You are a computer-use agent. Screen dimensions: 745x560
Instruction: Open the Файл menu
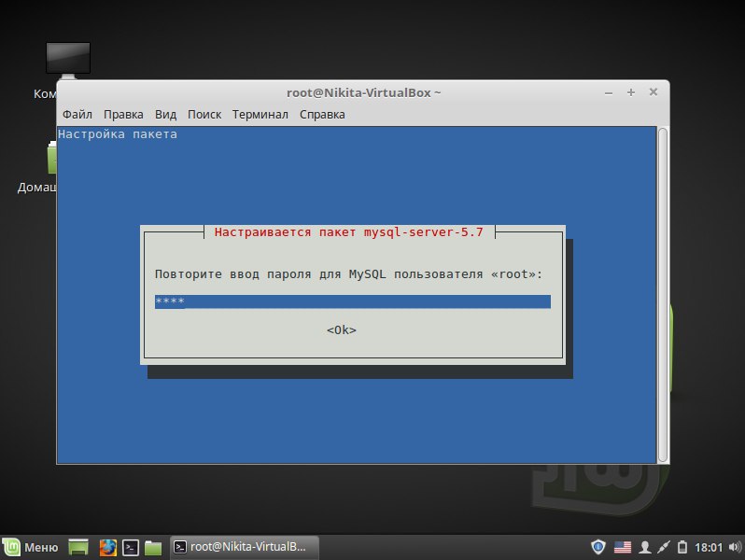[x=77, y=115]
